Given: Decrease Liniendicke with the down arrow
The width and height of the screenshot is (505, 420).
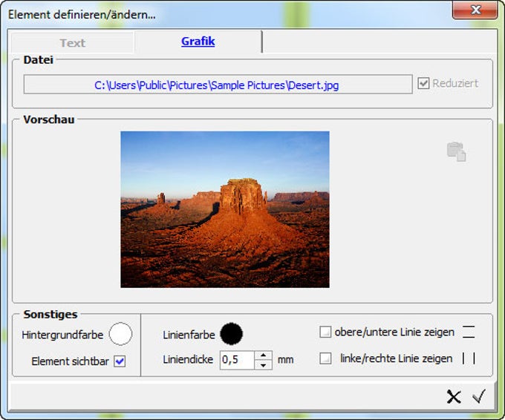Looking at the screenshot, I should point(264,364).
